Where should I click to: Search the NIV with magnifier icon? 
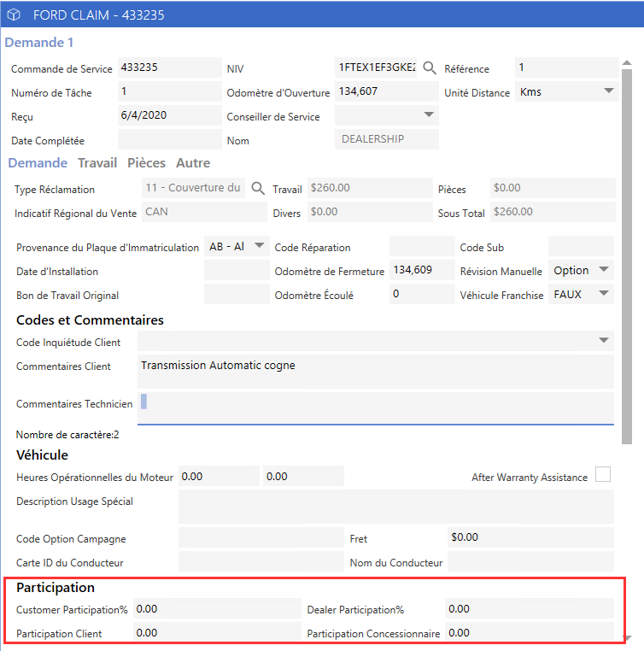tap(430, 67)
